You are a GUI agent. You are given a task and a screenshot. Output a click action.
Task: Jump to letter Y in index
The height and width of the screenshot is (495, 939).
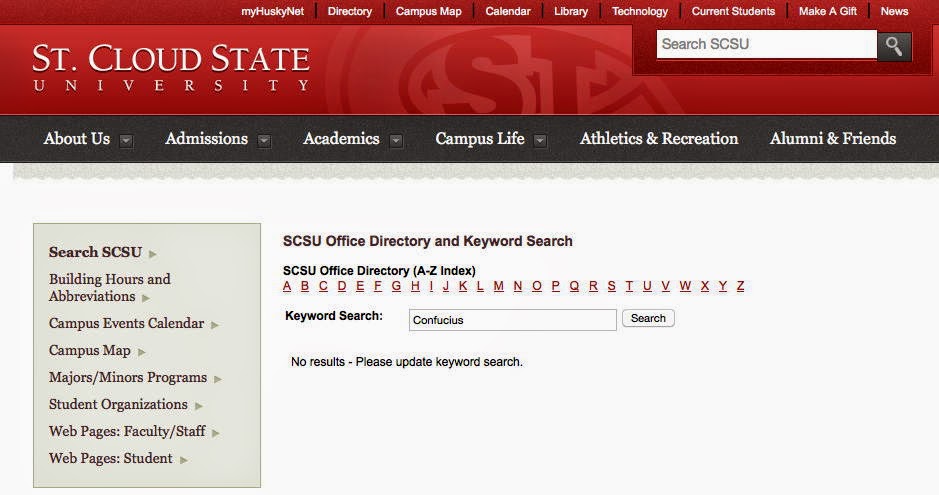click(723, 286)
